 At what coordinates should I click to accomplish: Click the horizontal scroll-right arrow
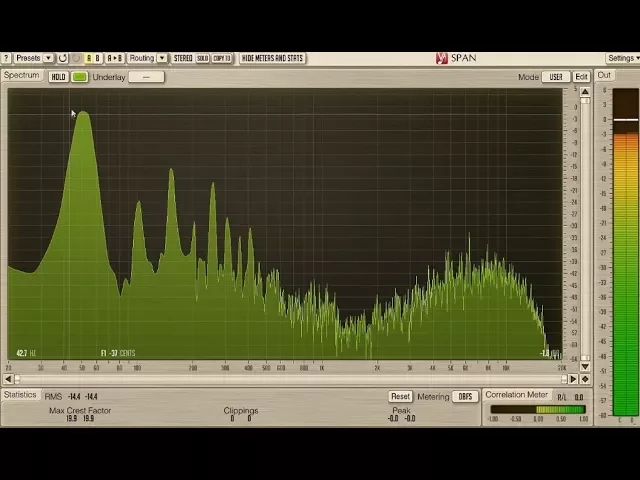coord(573,379)
